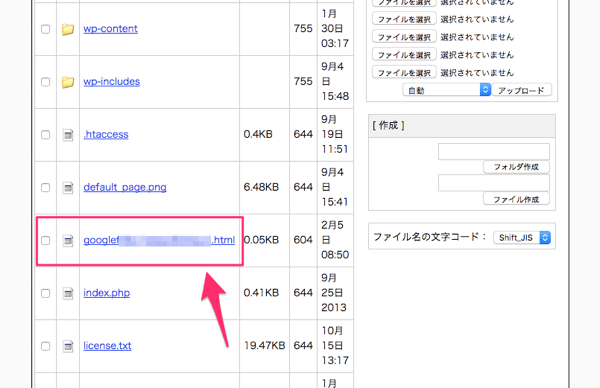Select the 0.41KB size cell
Screen dimensions: 600x388
coord(261,293)
